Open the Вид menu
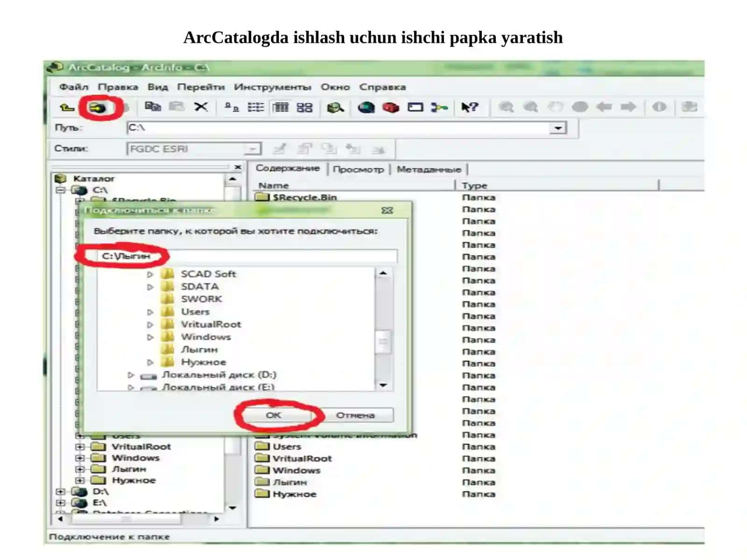 click(x=158, y=87)
